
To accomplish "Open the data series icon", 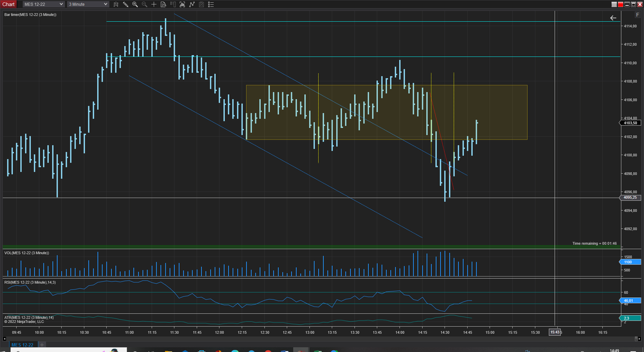I will point(182,4).
